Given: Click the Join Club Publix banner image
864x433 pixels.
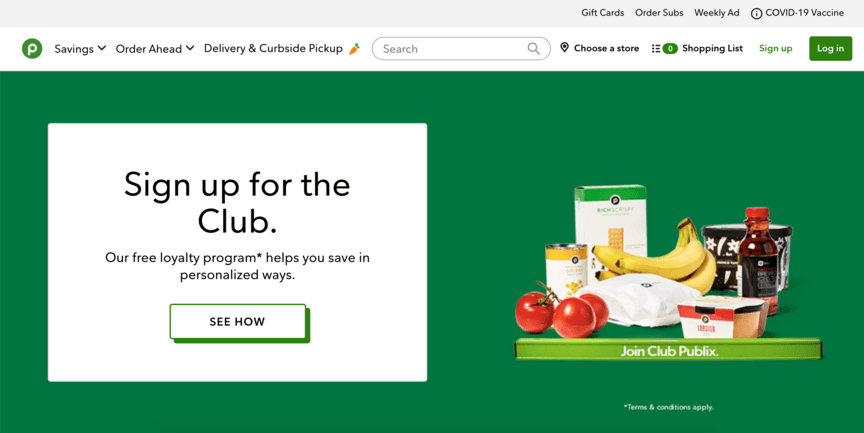Looking at the screenshot, I should [x=668, y=274].
